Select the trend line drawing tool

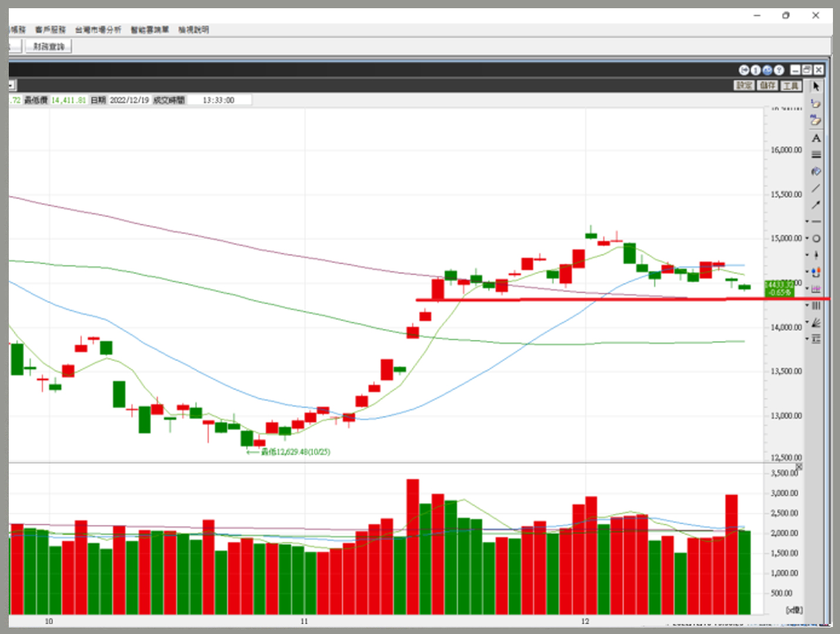click(x=816, y=188)
